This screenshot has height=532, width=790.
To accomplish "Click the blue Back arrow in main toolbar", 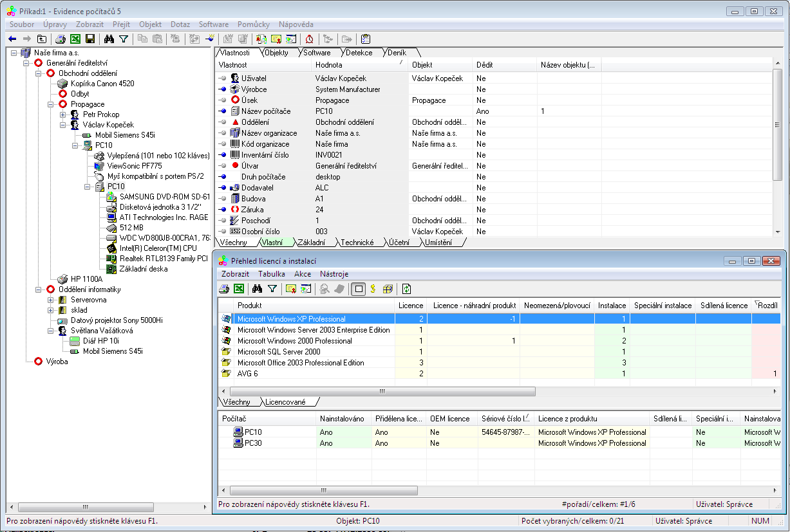I will click(12, 39).
